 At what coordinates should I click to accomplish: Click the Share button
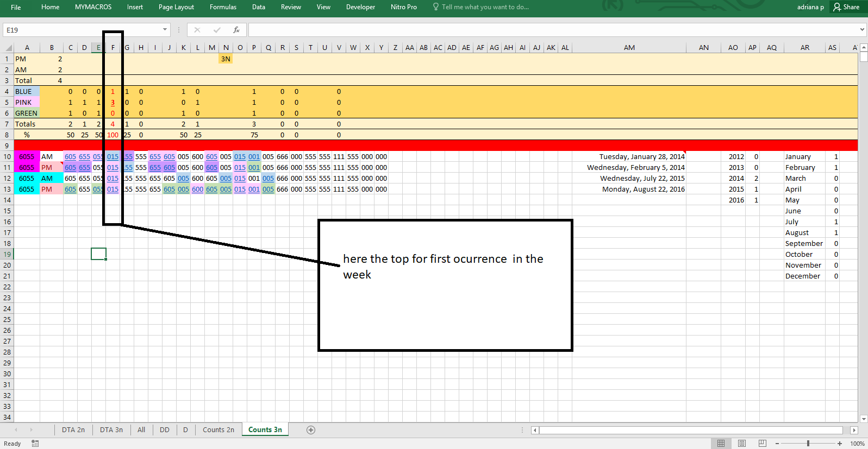coord(846,7)
